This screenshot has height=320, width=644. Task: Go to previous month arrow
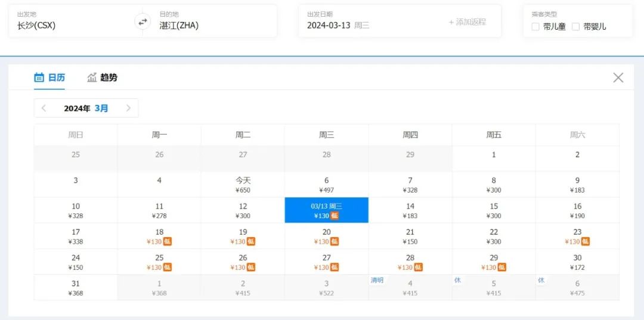(44, 108)
